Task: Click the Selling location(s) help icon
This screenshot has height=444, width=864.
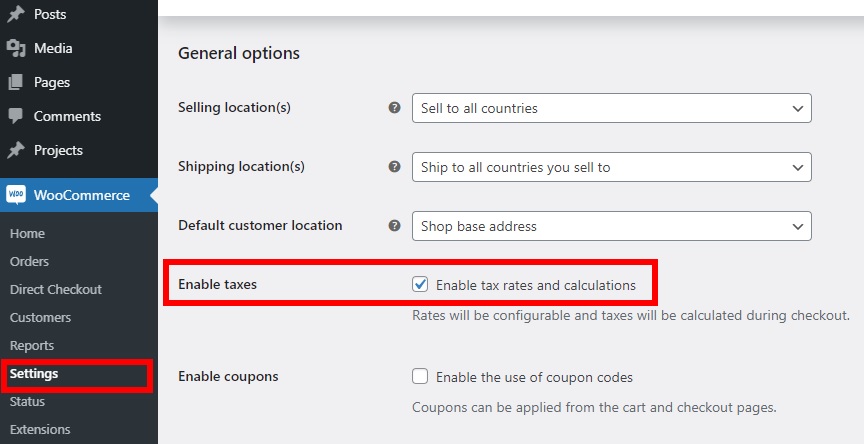Action: (x=395, y=107)
